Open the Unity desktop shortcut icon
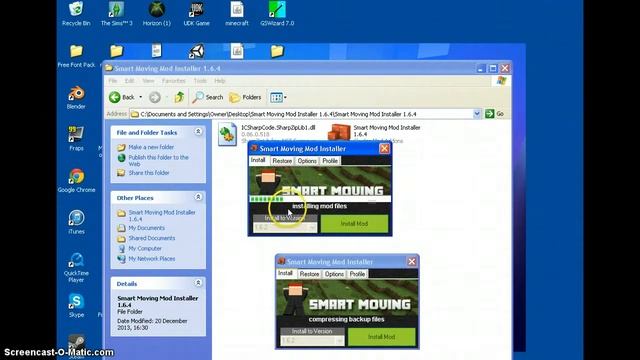640x360 pixels. (x=196, y=51)
